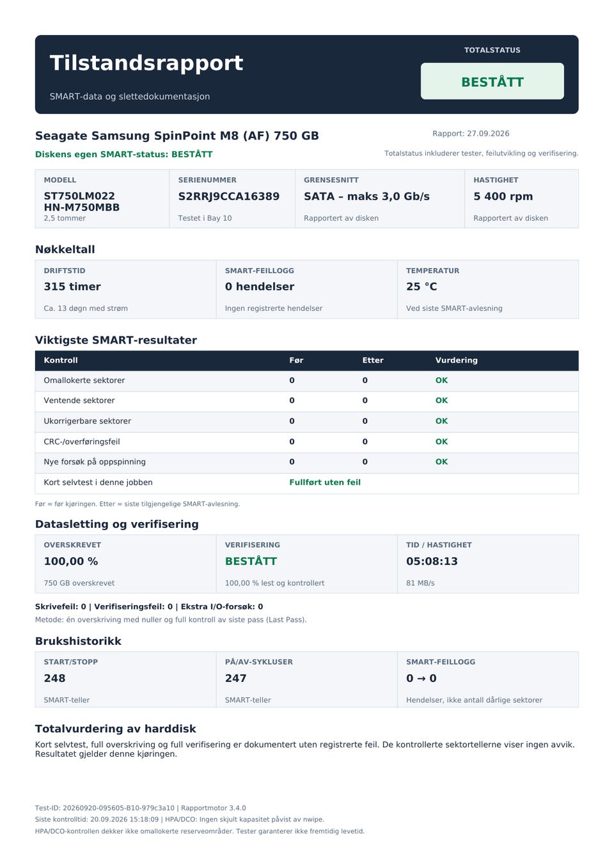
Task: Select model ST750LM022 HN-M750MBB cell
Action: click(x=102, y=199)
